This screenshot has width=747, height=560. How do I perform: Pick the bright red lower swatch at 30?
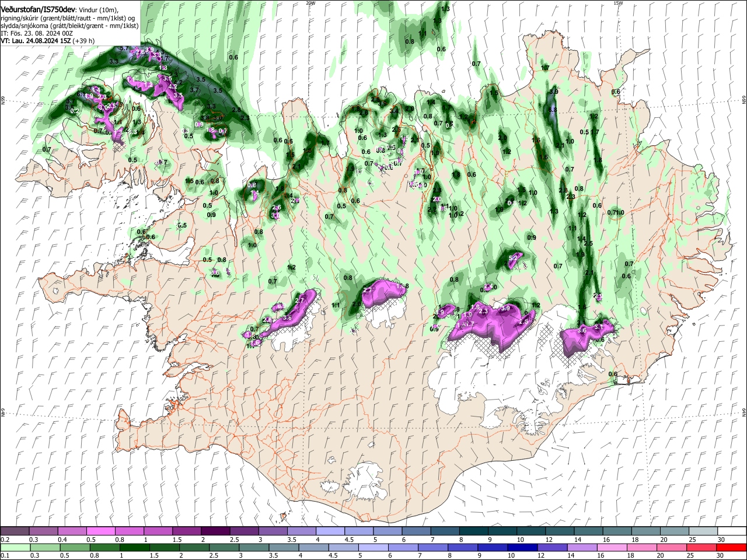(x=731, y=547)
